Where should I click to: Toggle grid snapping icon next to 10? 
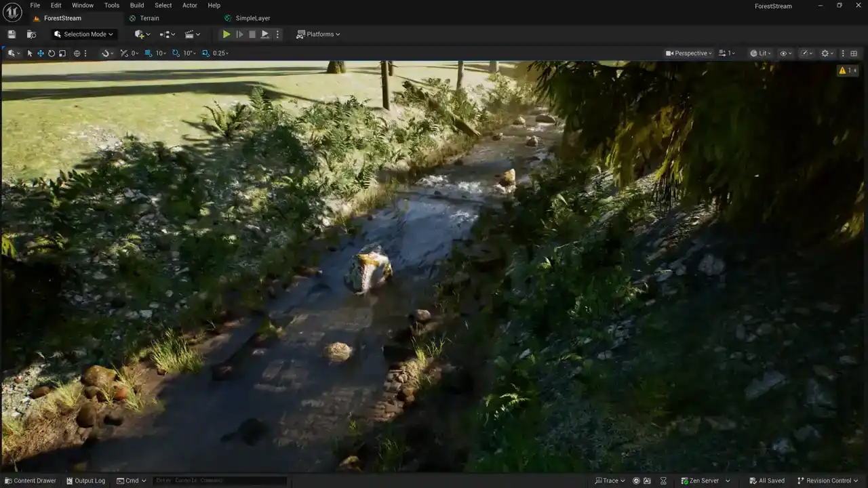click(149, 53)
